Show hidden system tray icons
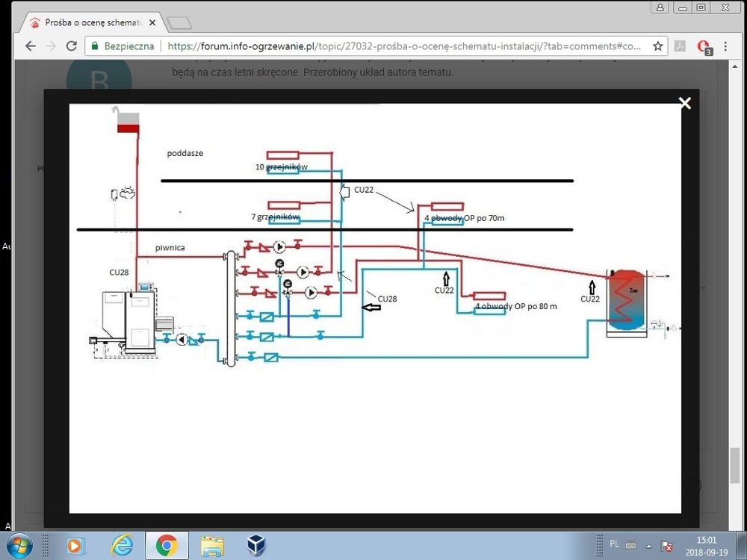 tap(648, 545)
